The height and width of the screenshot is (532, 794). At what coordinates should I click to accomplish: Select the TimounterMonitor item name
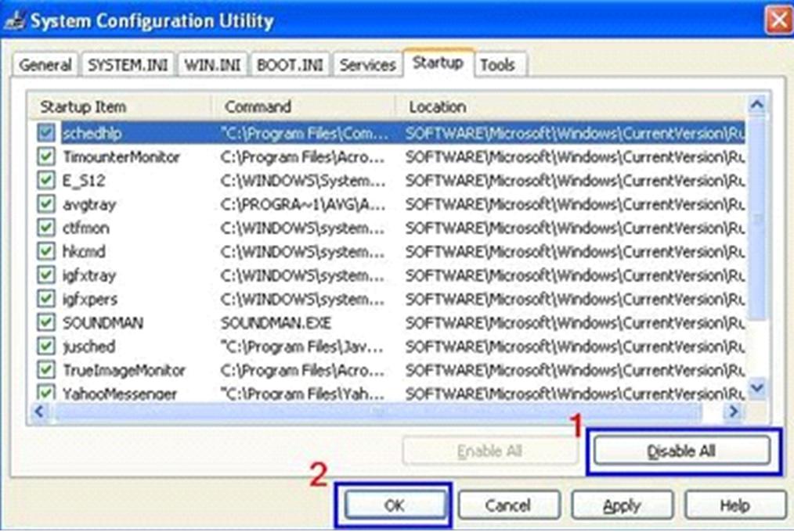point(121,157)
